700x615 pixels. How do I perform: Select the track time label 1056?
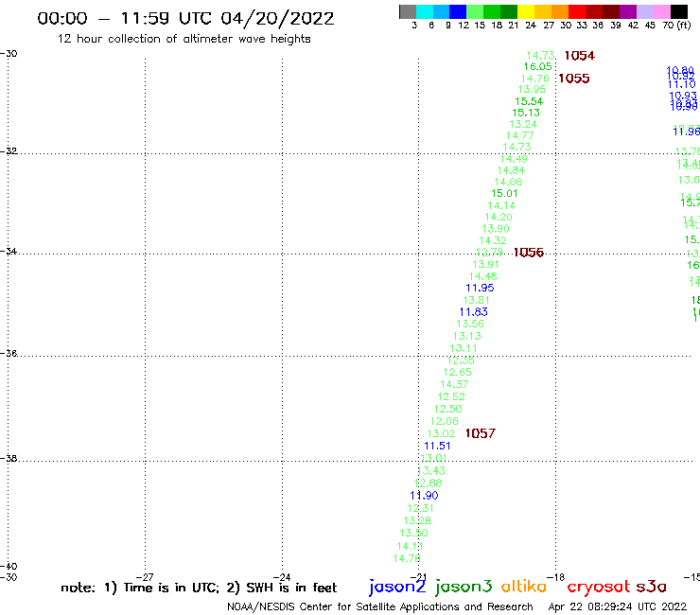(529, 253)
